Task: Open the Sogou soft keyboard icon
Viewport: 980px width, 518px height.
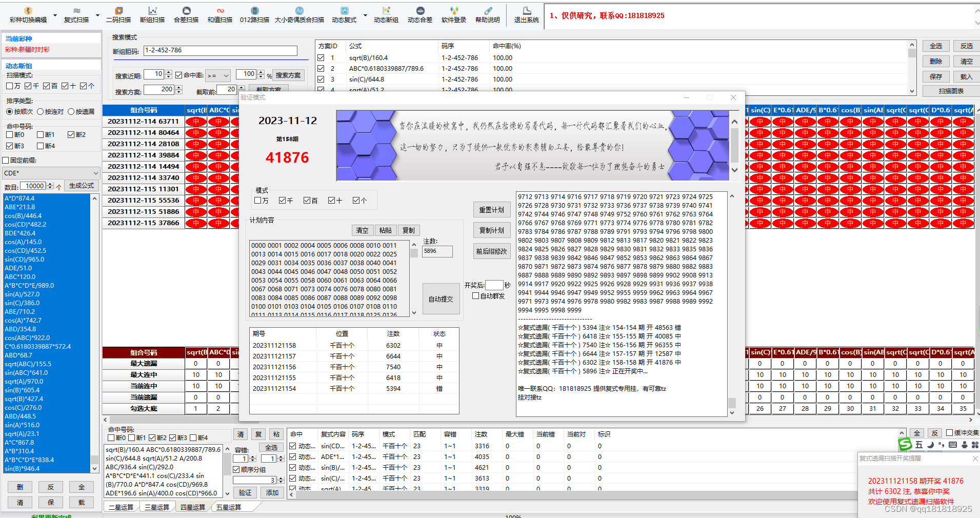Action: click(953, 445)
